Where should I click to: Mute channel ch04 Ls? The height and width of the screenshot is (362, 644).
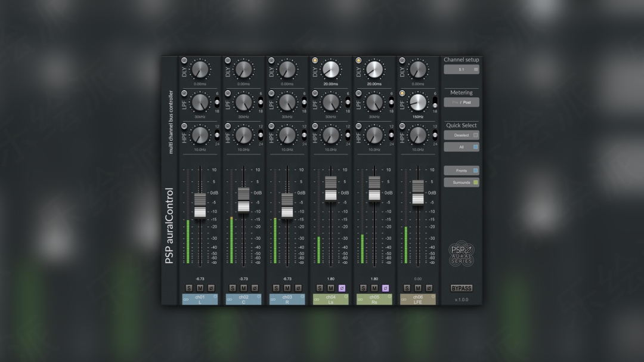[x=330, y=288]
